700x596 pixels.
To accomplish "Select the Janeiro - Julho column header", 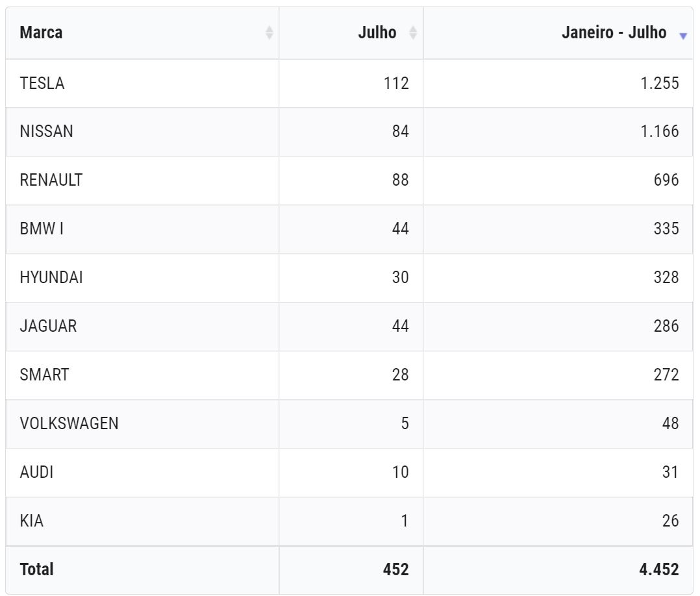I will tap(558, 33).
